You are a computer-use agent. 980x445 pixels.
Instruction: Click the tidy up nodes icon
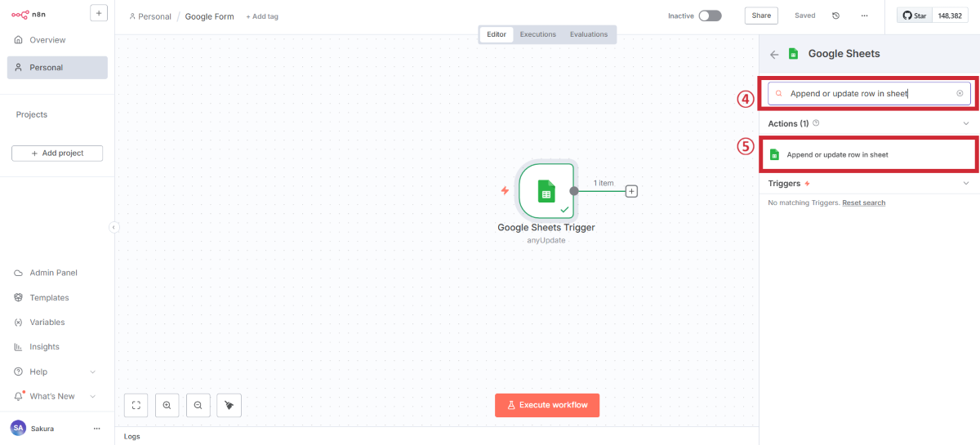coord(229,405)
